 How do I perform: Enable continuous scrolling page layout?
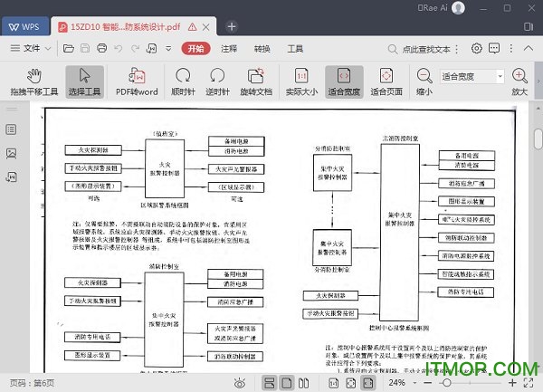point(269,383)
